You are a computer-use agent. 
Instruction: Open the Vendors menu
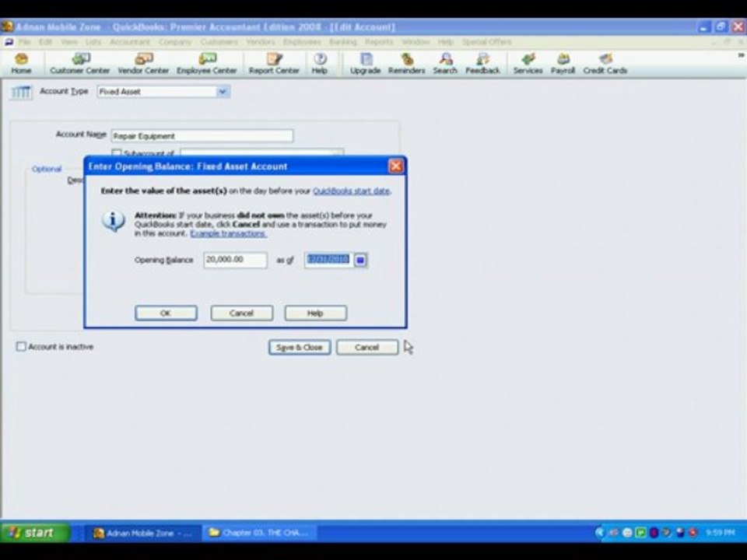click(261, 42)
